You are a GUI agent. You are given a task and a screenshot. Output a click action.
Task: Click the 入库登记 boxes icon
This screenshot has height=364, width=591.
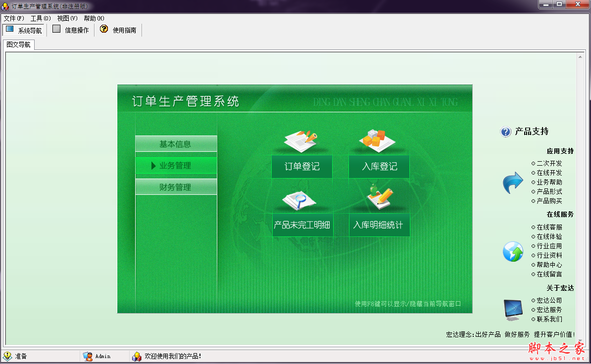coord(377,140)
